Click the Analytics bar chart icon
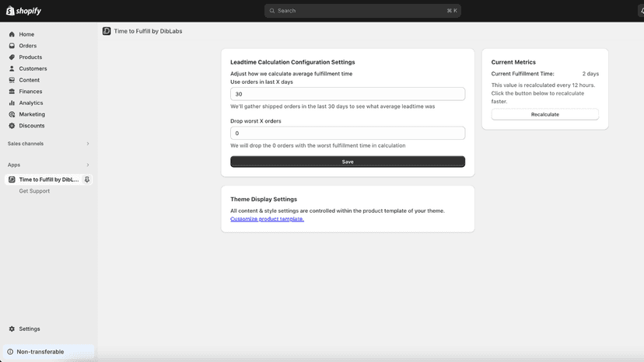Screen dimensions: 644x362 tap(12, 103)
